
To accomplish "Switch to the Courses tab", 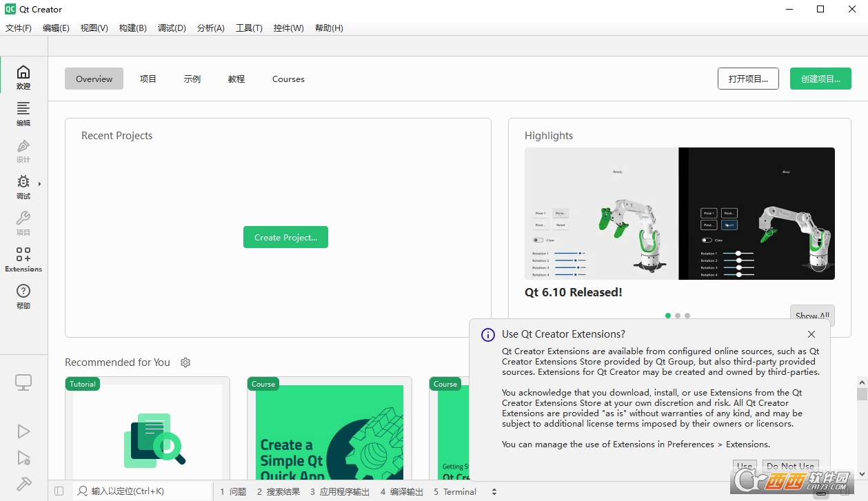I will 288,79.
